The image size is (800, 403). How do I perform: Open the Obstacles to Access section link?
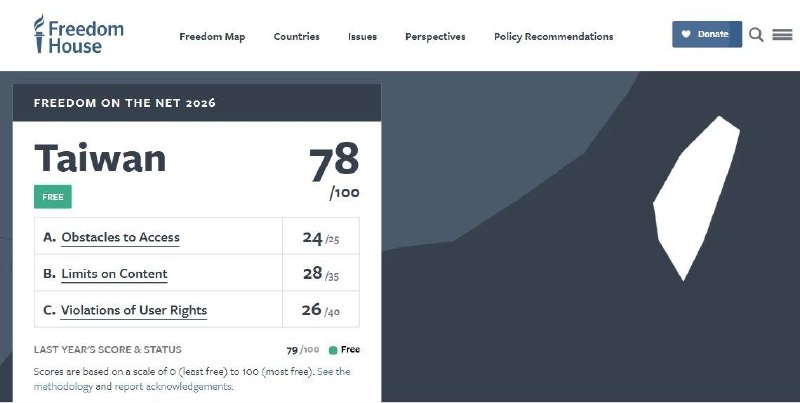pos(120,237)
